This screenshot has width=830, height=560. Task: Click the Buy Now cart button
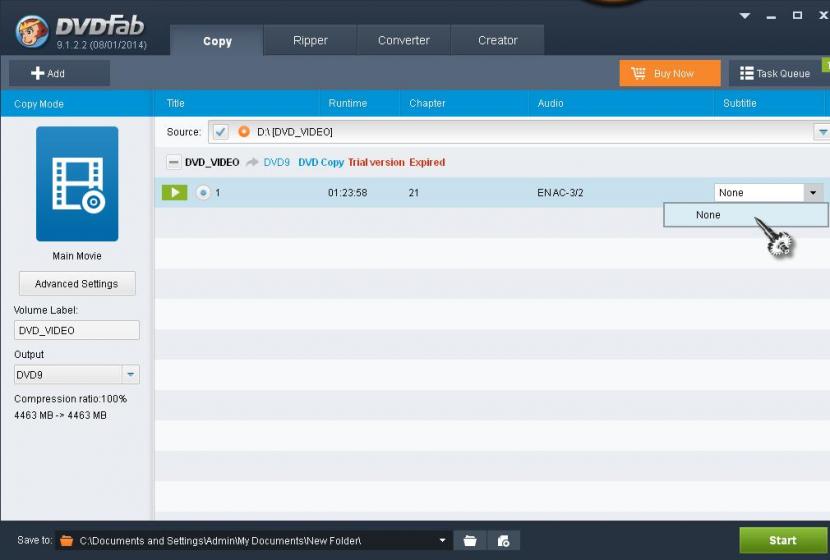[x=670, y=73]
